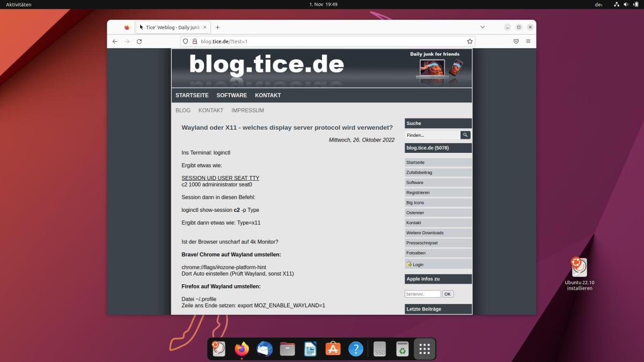Viewport: 644px width, 362px height.
Task: Open the new tab plus button
Action: pyautogui.click(x=217, y=27)
